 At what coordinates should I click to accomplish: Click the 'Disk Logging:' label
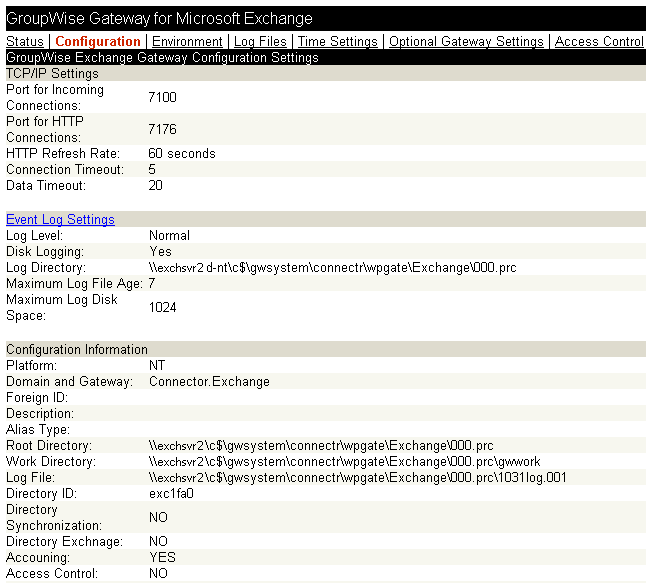pyautogui.click(x=45, y=252)
